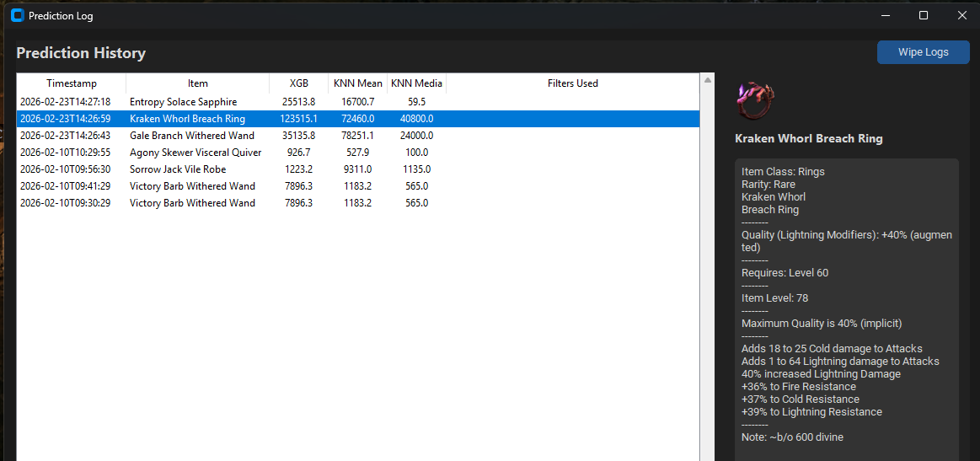This screenshot has height=461, width=980.
Task: Sort by the Item column header
Action: click(x=198, y=83)
